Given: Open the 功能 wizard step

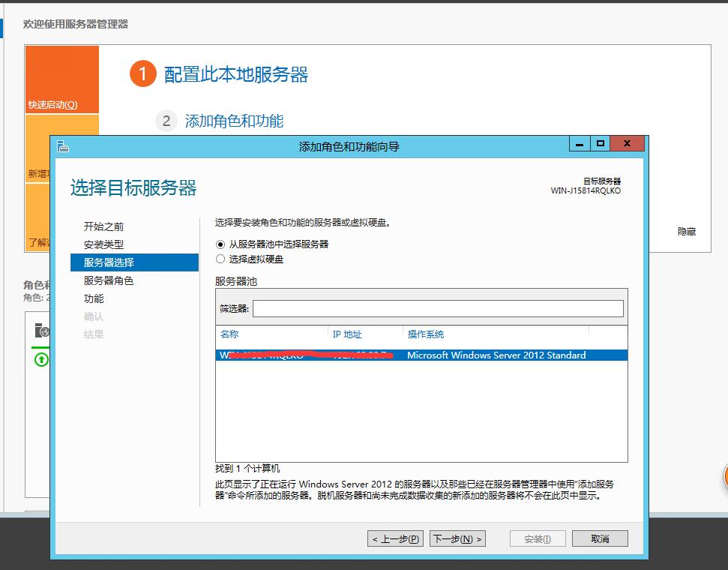Looking at the screenshot, I should (94, 298).
